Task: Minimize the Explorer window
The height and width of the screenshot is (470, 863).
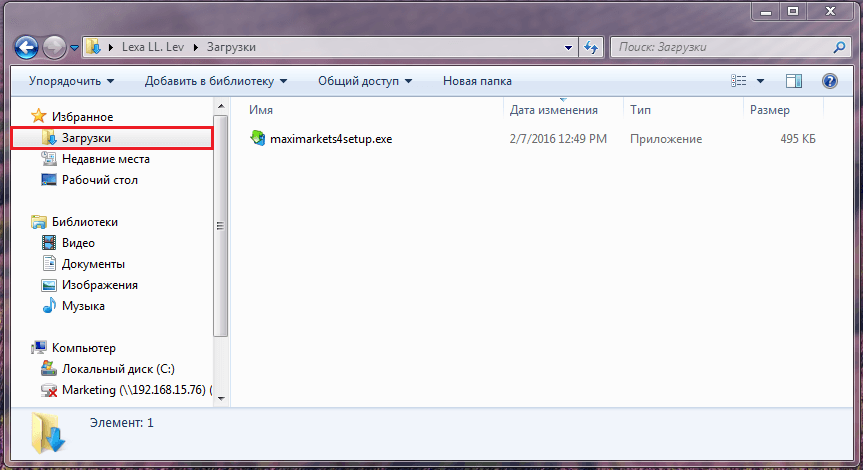Action: [766, 10]
